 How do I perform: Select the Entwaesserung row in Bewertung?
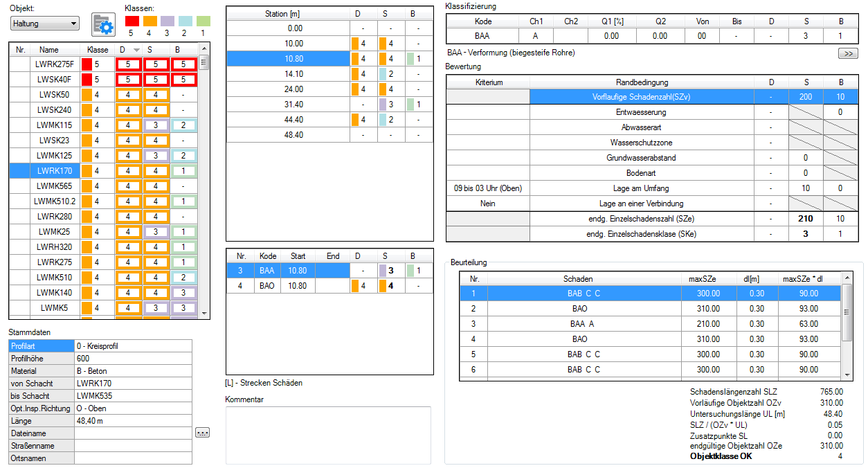pos(641,112)
